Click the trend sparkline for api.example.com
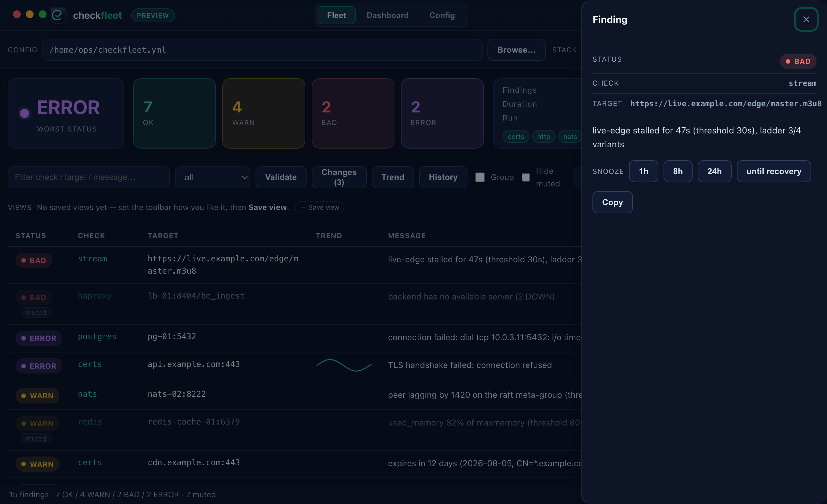 [344, 365]
